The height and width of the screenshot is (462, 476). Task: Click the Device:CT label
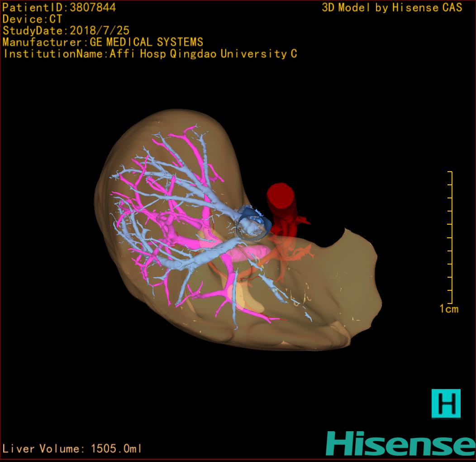coord(32,19)
